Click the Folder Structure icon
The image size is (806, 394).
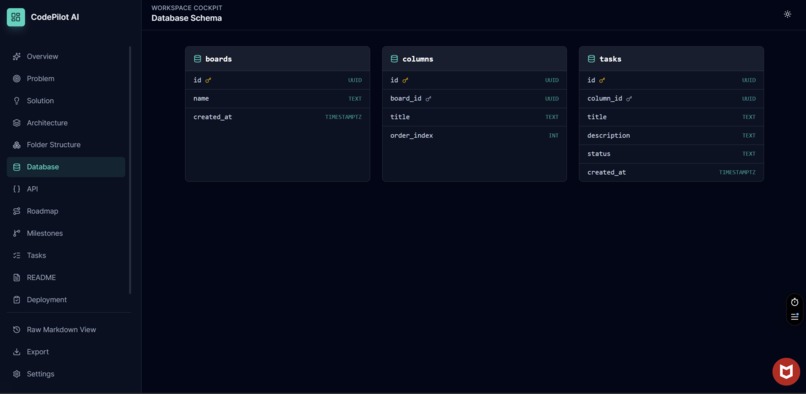(x=16, y=145)
